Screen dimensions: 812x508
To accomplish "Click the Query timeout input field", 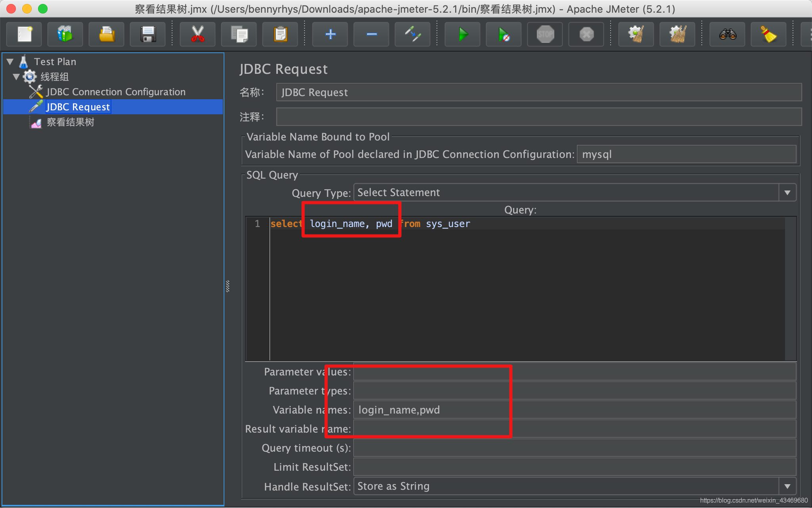I will coord(574,448).
